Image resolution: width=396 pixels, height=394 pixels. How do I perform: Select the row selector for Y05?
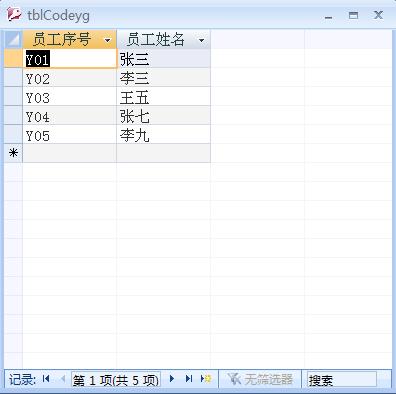click(x=13, y=135)
